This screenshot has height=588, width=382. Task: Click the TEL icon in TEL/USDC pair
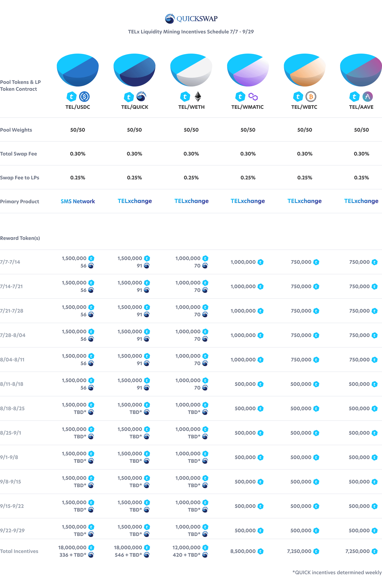(x=71, y=97)
